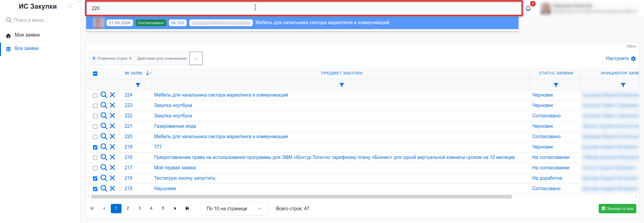The width and height of the screenshot is (644, 223).
Task: Go to the next page arrow
Action: click(x=175, y=209)
